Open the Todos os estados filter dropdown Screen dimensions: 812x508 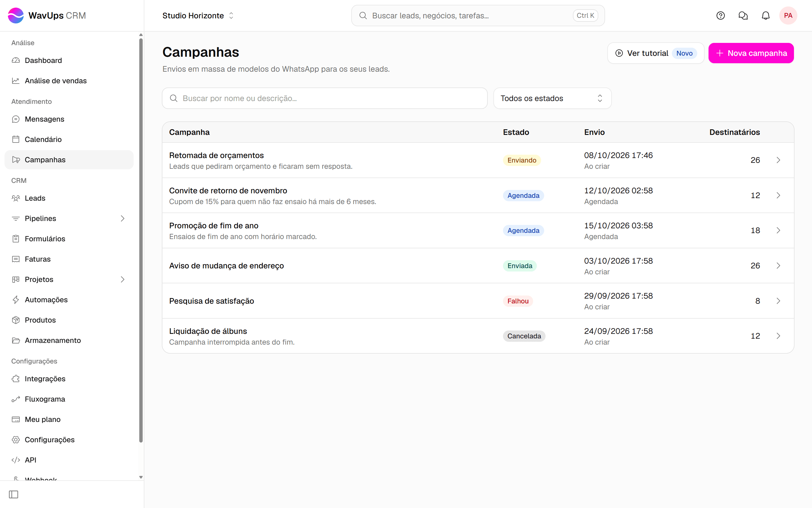pos(552,98)
